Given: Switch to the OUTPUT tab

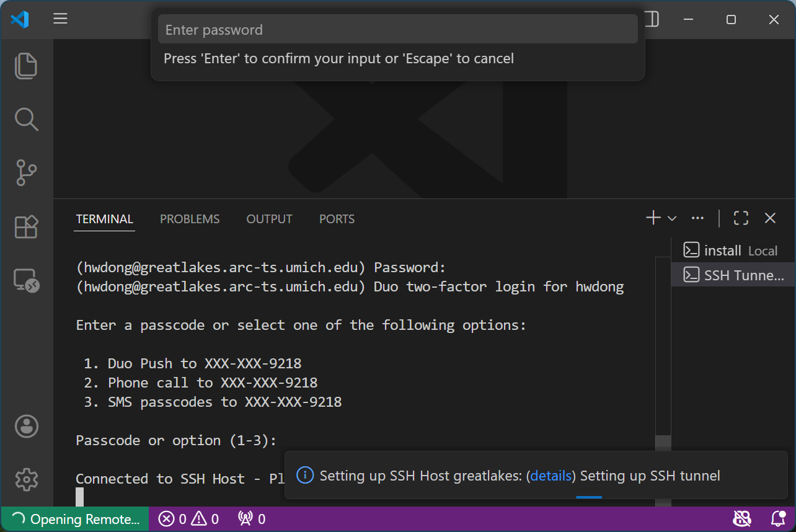Looking at the screenshot, I should (x=269, y=219).
